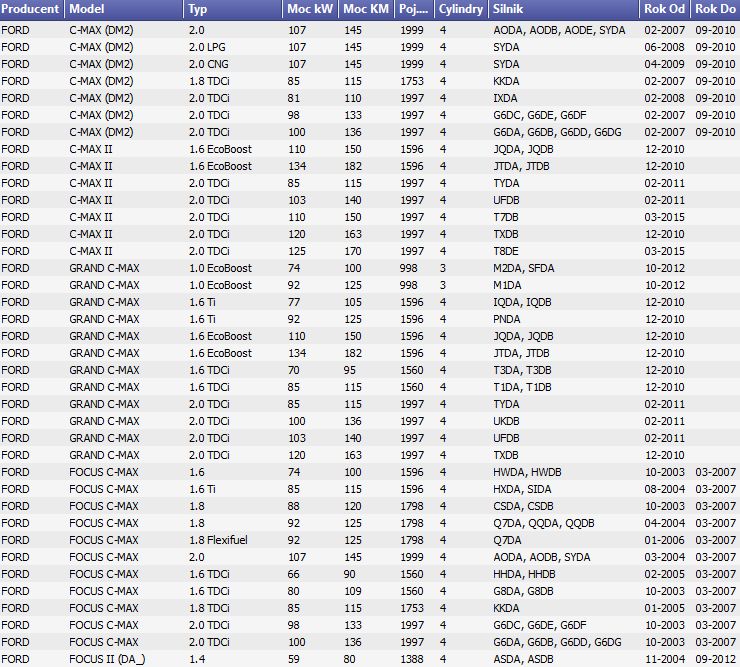The image size is (740, 667).
Task: Click the Rok Od column header
Action: pos(664,9)
